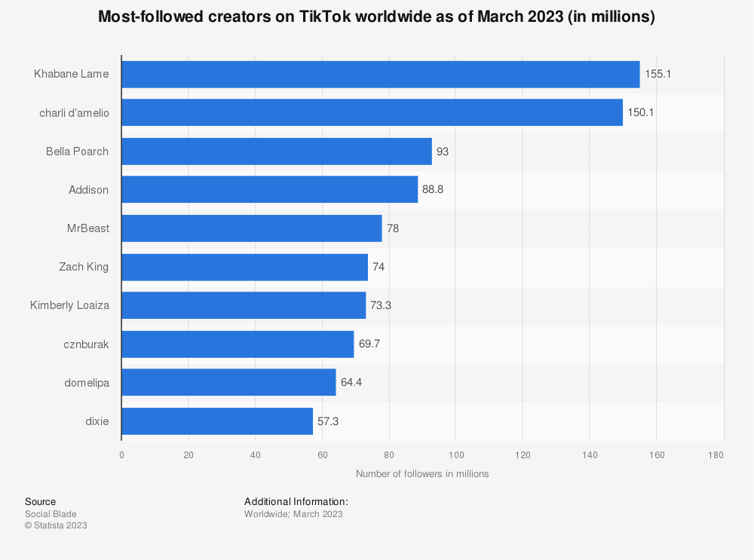Click the 'Worldwide; March 2023' text
Viewport: 754px width, 560px height.
[x=293, y=514]
